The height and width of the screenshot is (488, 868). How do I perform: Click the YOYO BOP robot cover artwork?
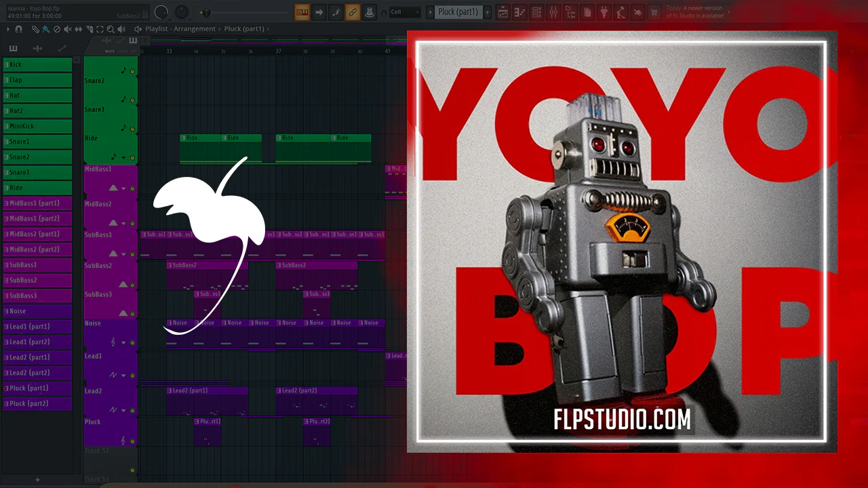click(621, 241)
